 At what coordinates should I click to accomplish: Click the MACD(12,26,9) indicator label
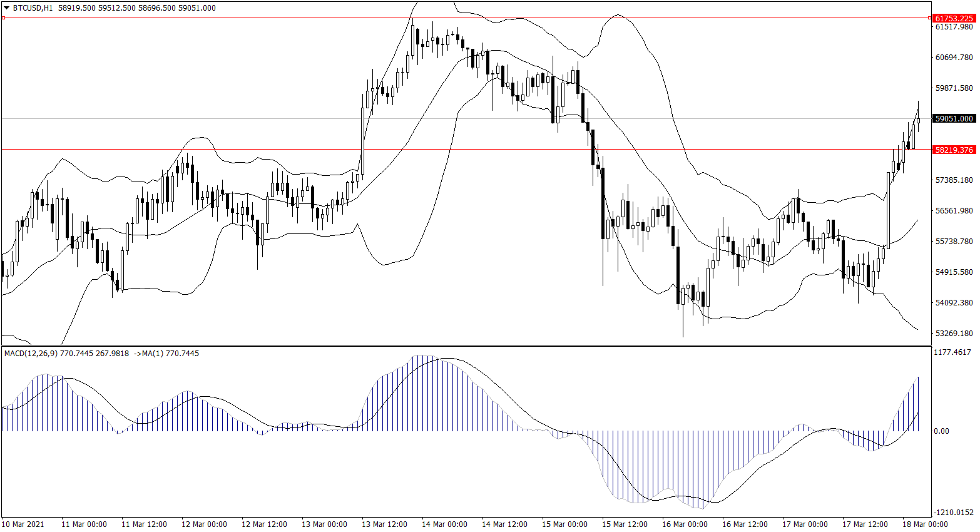pyautogui.click(x=31, y=354)
